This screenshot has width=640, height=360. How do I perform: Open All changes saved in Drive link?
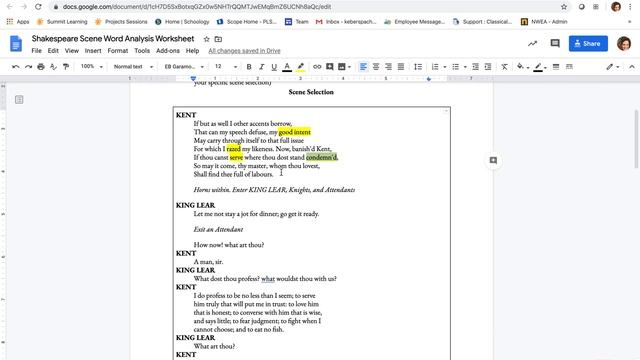pos(244,51)
